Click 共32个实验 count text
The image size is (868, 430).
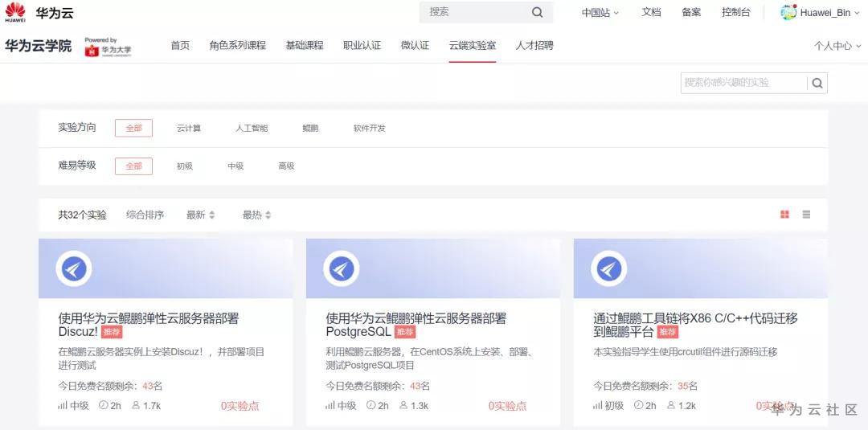point(83,215)
